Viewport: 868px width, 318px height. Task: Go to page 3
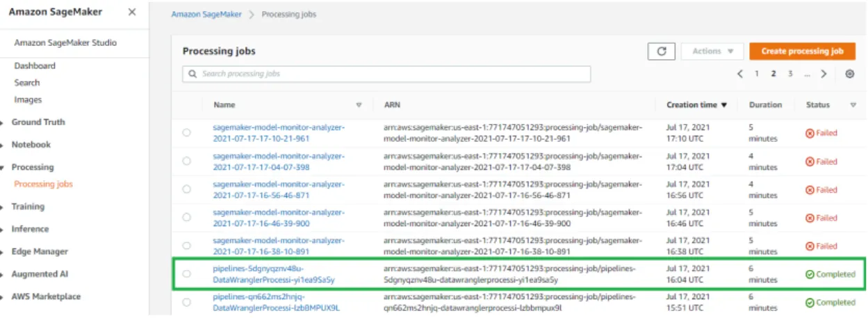click(790, 74)
